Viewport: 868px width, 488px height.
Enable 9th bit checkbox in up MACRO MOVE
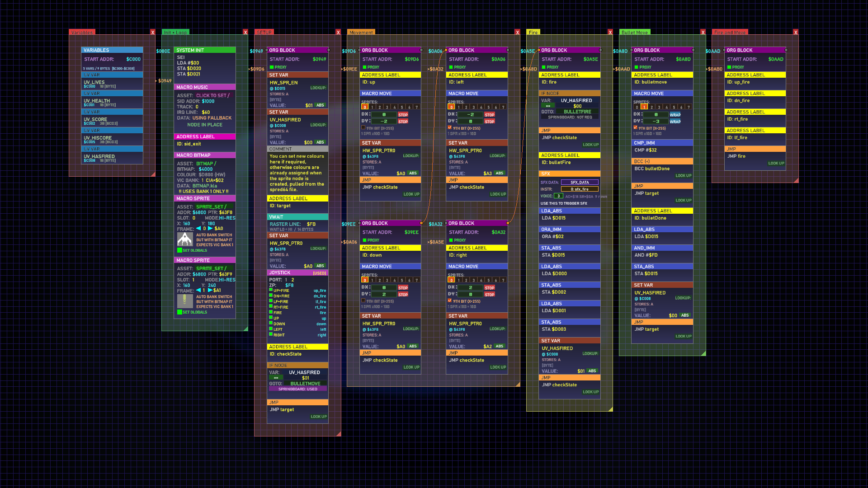click(x=363, y=128)
